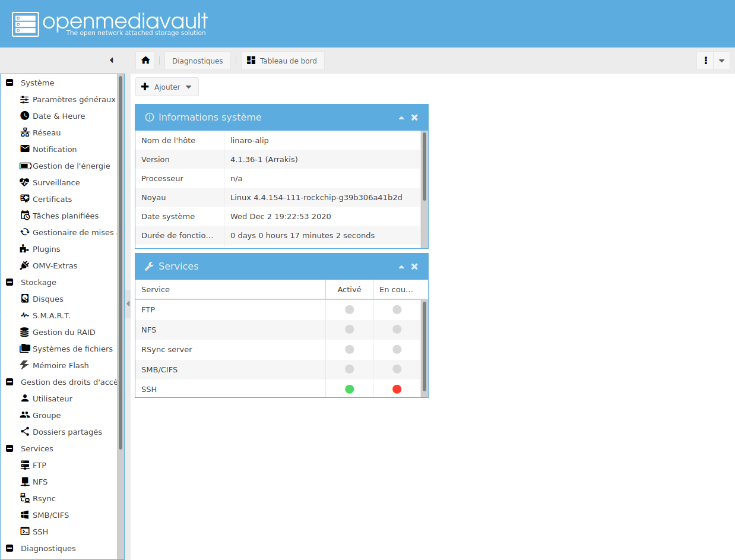735x560 pixels.
Task: Open Date & Heure clock icon entry
Action: coord(58,116)
